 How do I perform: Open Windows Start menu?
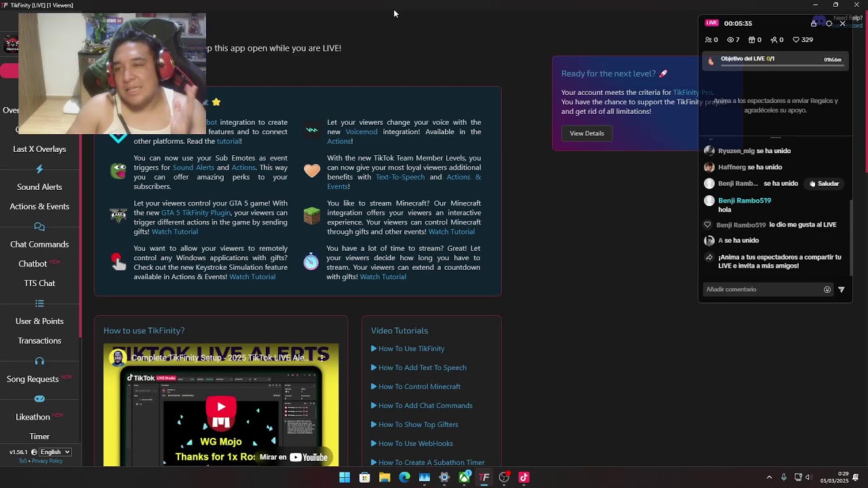click(344, 477)
